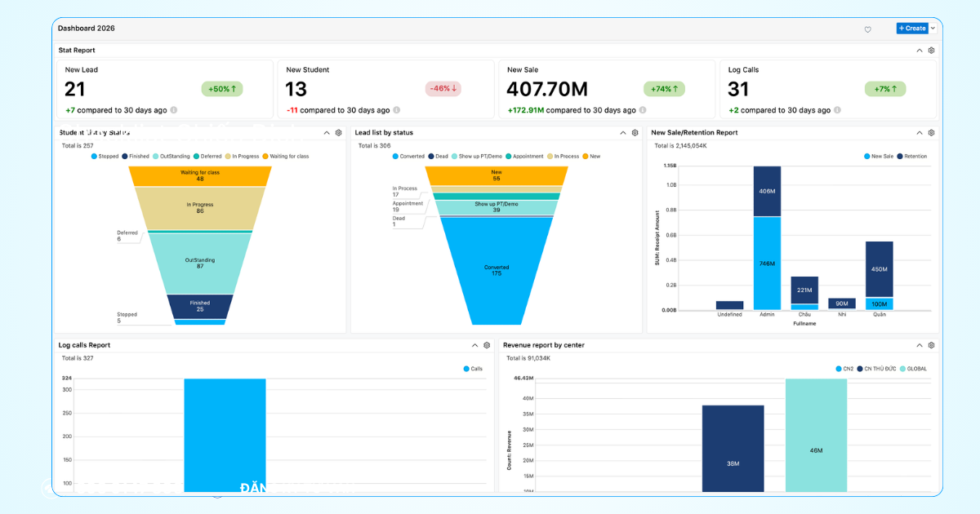980x514 pixels.
Task: Click Quân's 100M new sale bar segment
Action: coord(880,304)
